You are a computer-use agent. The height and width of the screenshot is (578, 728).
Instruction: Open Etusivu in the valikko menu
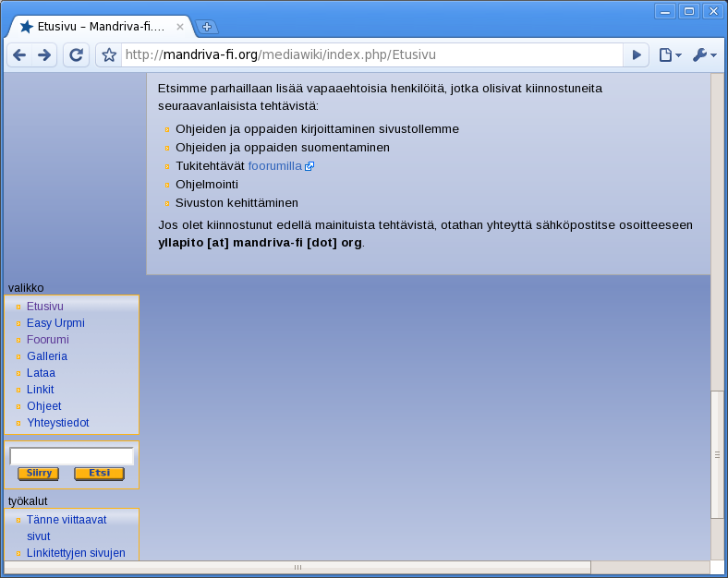click(x=45, y=307)
